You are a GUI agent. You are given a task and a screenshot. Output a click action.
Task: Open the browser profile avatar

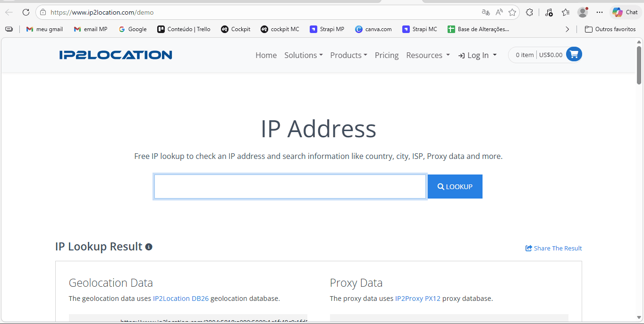point(583,12)
